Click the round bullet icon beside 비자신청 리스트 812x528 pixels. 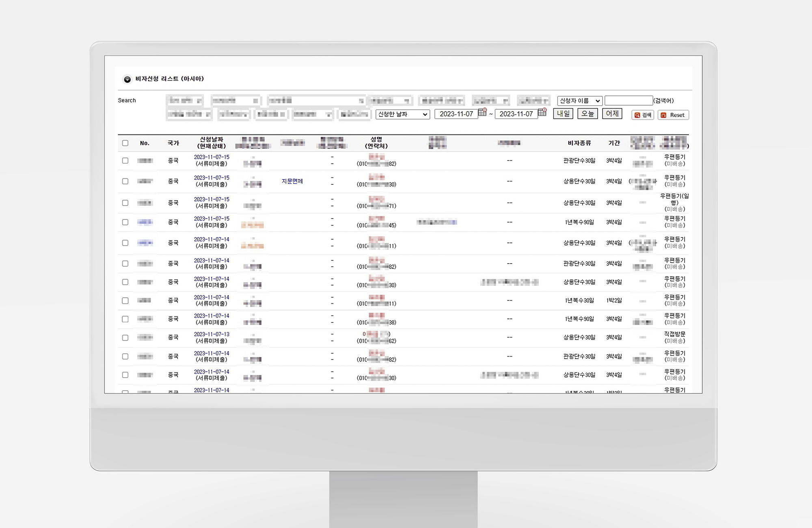pos(127,79)
